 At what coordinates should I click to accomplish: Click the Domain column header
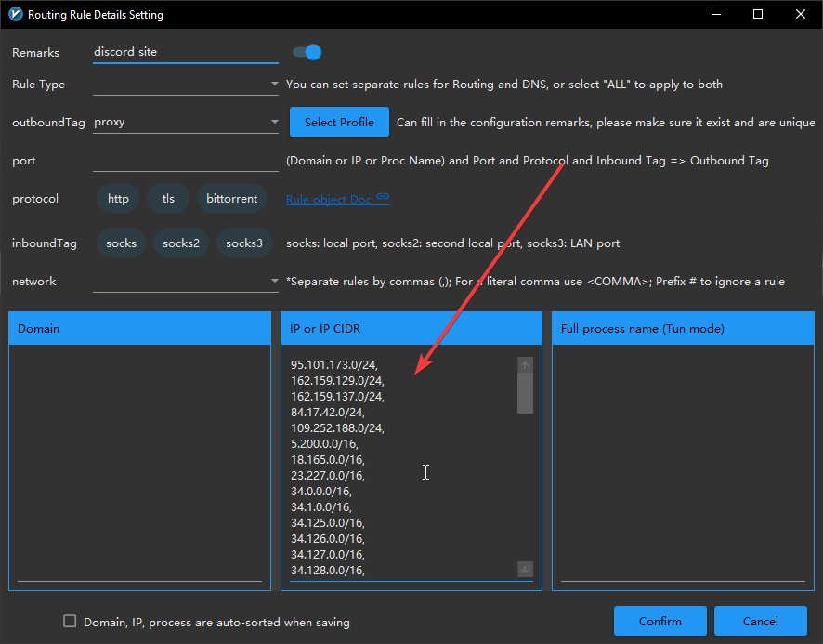tap(139, 329)
